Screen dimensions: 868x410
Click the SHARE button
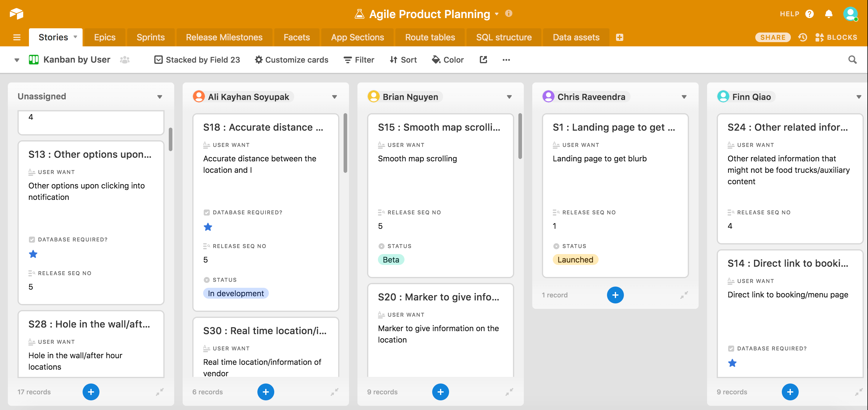[x=773, y=37]
